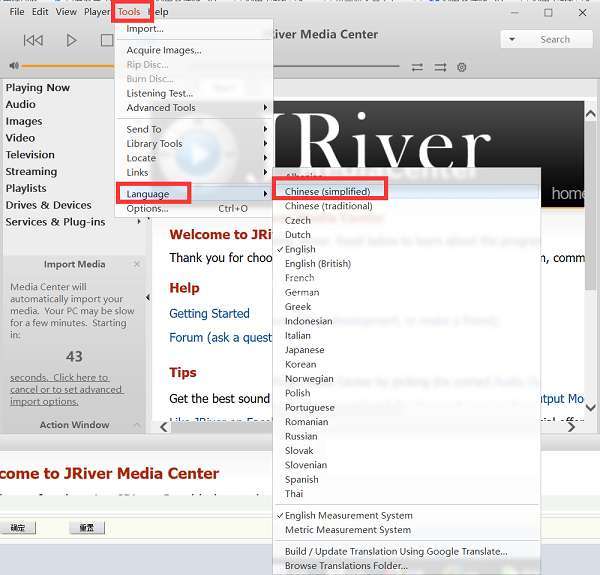Screen dimensions: 600x575
Task: Open the player settings gear icon
Action: click(461, 67)
